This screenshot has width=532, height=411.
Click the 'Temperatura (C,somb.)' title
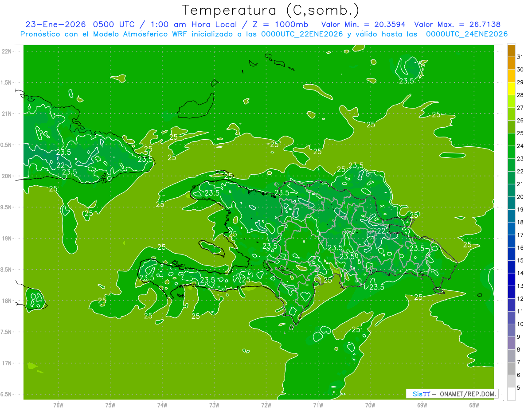point(271,10)
